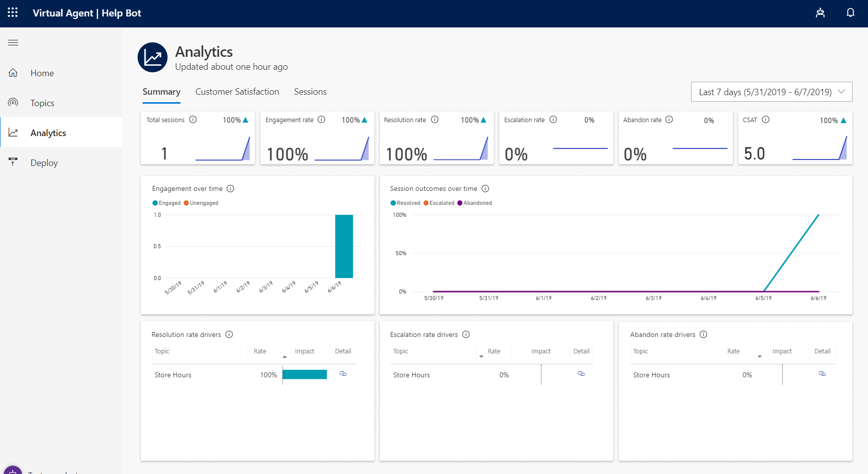The image size is (868, 474).
Task: Click the CSAT 5.0 card sparkline
Action: tap(820, 149)
